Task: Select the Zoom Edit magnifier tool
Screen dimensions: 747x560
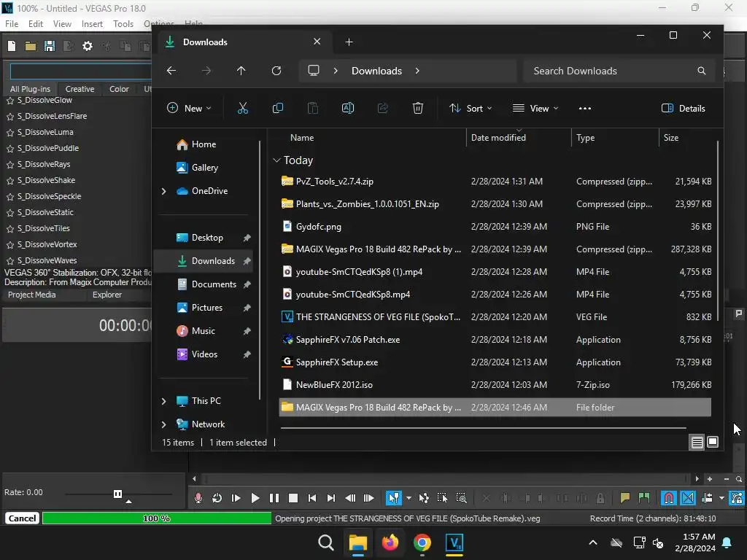Action: click(461, 498)
